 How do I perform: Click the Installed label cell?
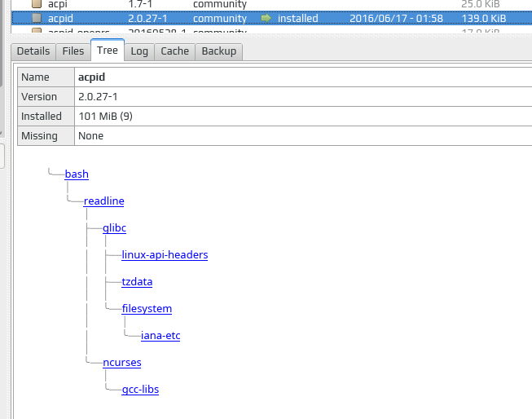point(46,116)
